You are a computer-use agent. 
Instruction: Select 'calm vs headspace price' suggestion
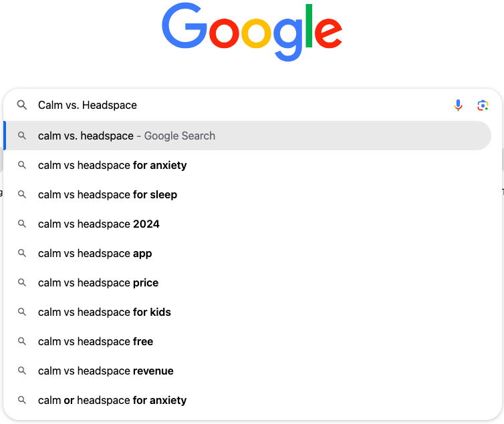tap(98, 282)
